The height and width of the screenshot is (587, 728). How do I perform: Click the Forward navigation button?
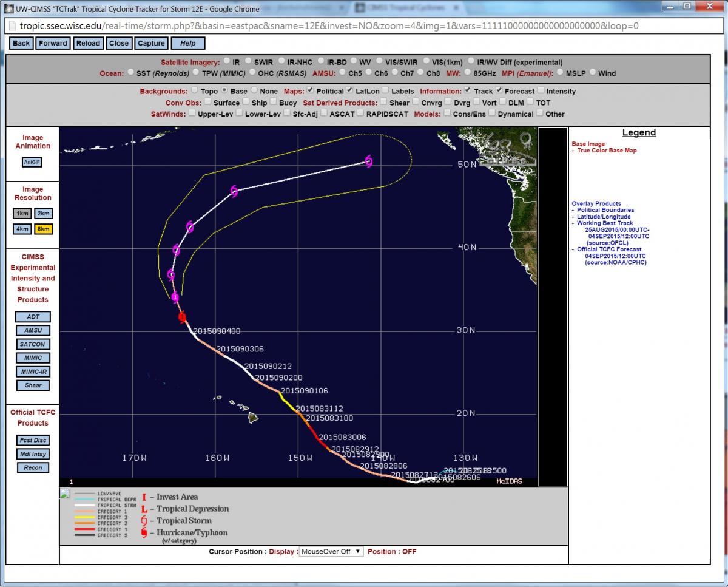pos(53,43)
